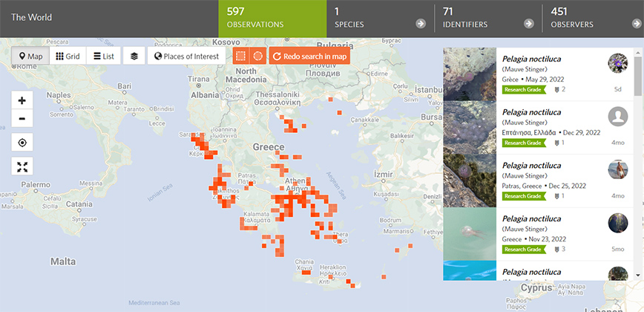Viewport: 644px width, 312px height.
Task: Switch to Grid view
Action: 68,56
